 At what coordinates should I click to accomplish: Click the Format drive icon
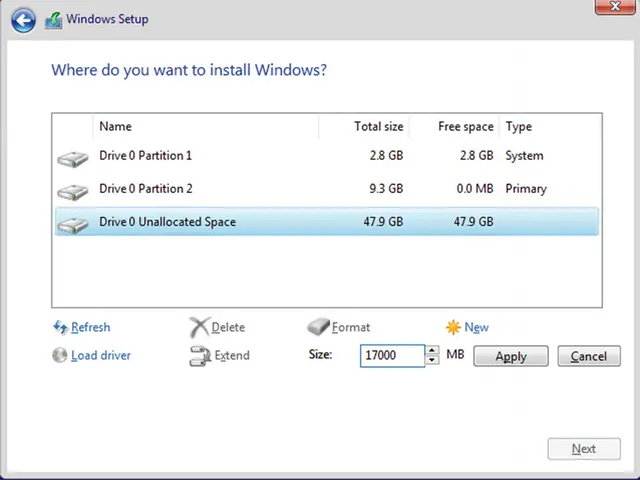click(x=318, y=327)
